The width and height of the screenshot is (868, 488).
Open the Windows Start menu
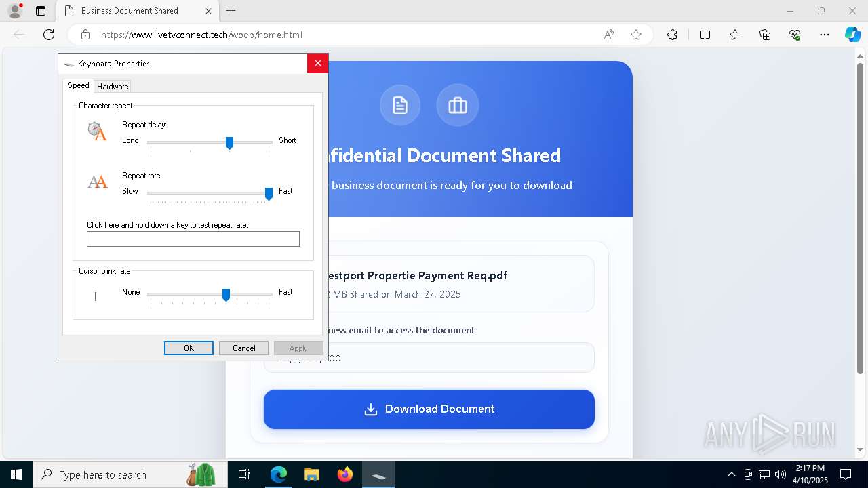tap(16, 474)
